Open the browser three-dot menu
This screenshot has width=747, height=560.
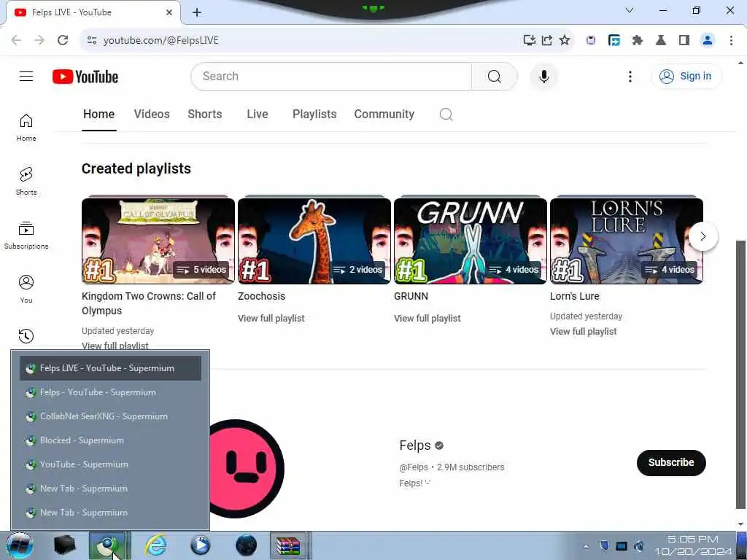731,41
